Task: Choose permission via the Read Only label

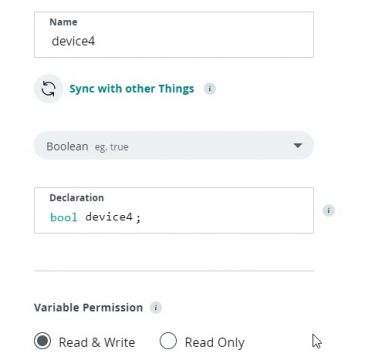Action: [x=215, y=342]
